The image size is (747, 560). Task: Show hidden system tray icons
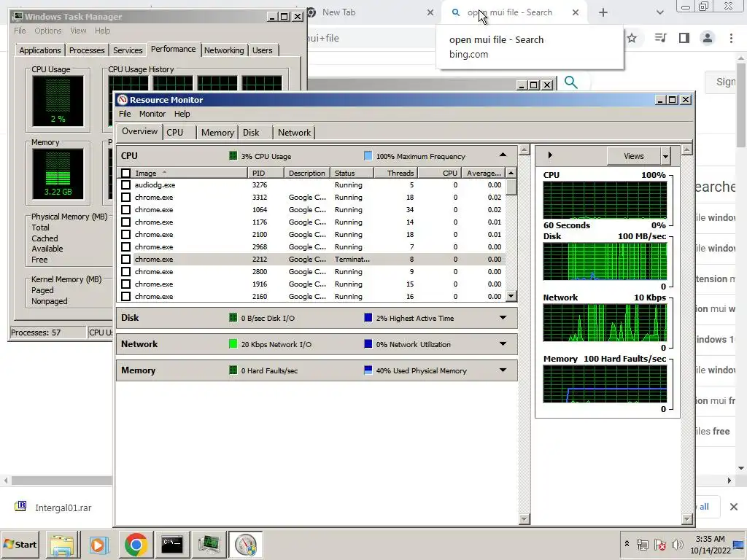(627, 544)
